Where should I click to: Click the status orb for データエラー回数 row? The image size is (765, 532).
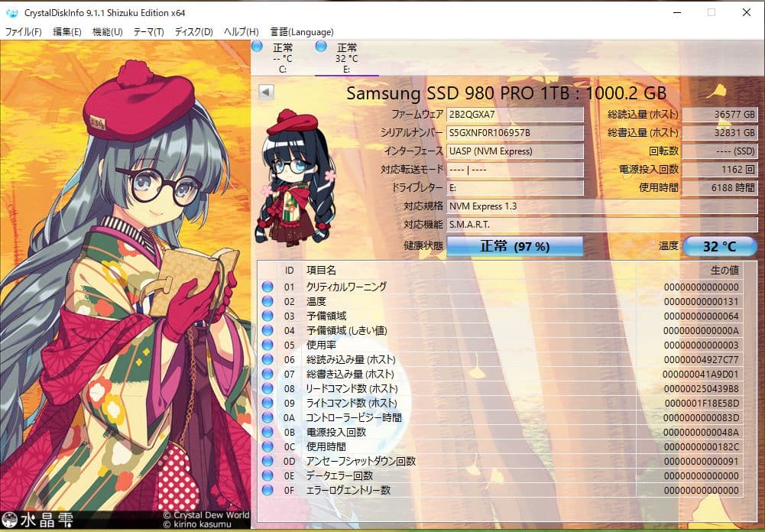tap(267, 475)
